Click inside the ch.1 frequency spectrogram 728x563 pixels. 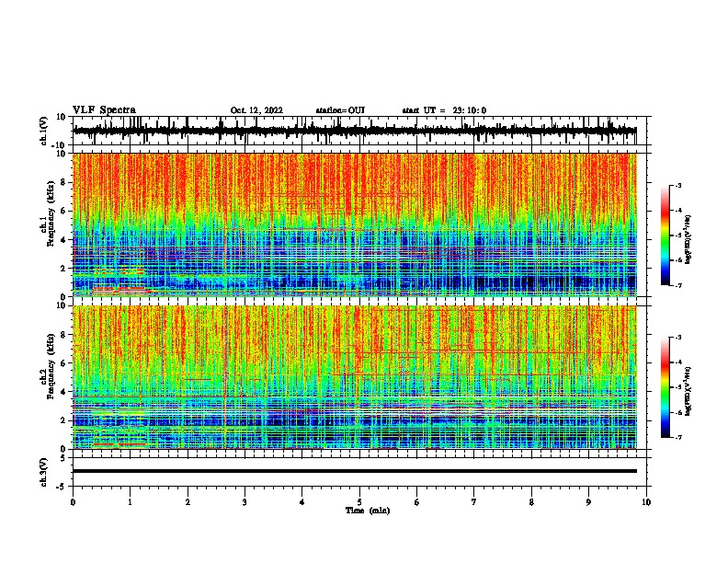pos(355,224)
